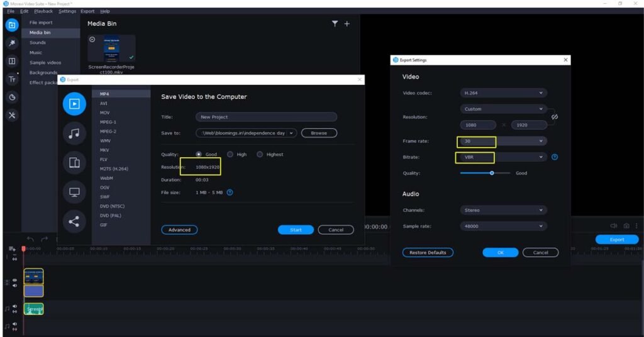Select the GIF format in list
This screenshot has width=644, height=337.
click(104, 225)
